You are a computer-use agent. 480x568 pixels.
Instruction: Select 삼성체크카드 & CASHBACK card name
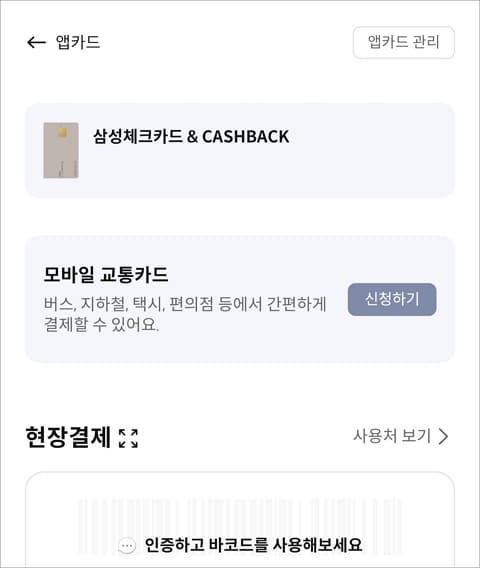point(191,137)
